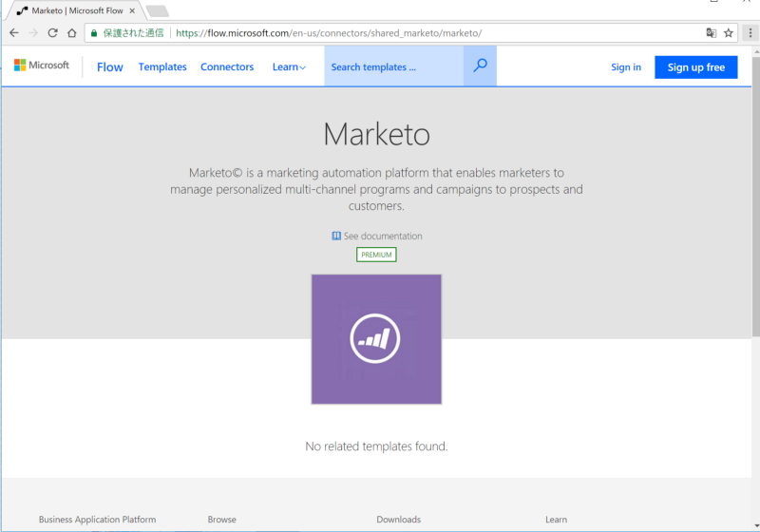The image size is (760, 532).
Task: Open a new browser tab
Action: [157, 11]
